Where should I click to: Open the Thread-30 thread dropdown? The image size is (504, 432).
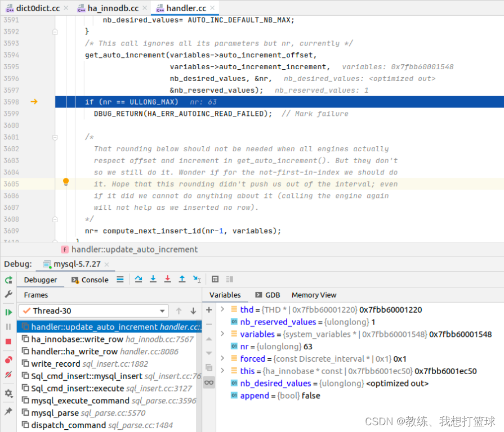click(x=93, y=311)
